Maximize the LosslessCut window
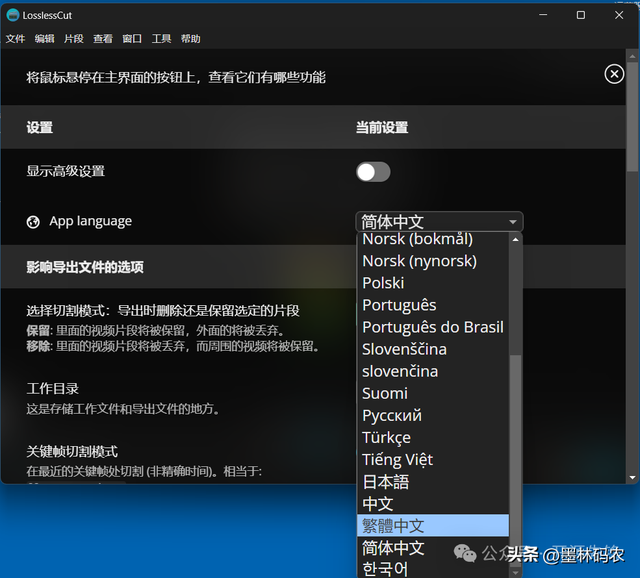 pos(581,15)
